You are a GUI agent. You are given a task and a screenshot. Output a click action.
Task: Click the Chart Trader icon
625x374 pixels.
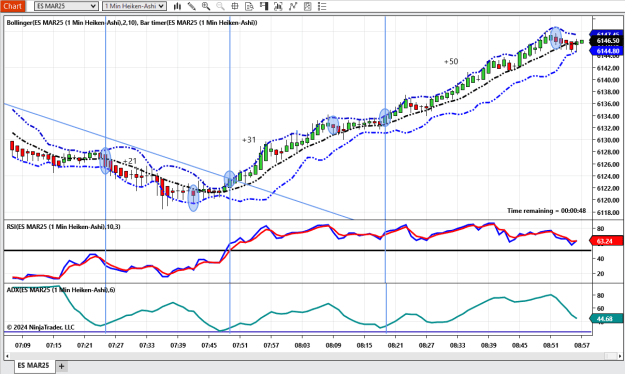[x=264, y=6]
